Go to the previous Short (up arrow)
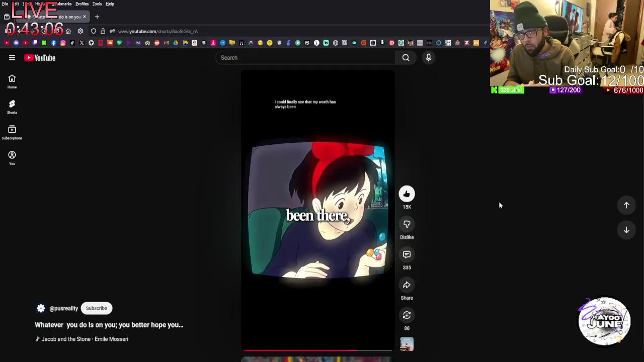The width and height of the screenshot is (644, 362). [626, 205]
